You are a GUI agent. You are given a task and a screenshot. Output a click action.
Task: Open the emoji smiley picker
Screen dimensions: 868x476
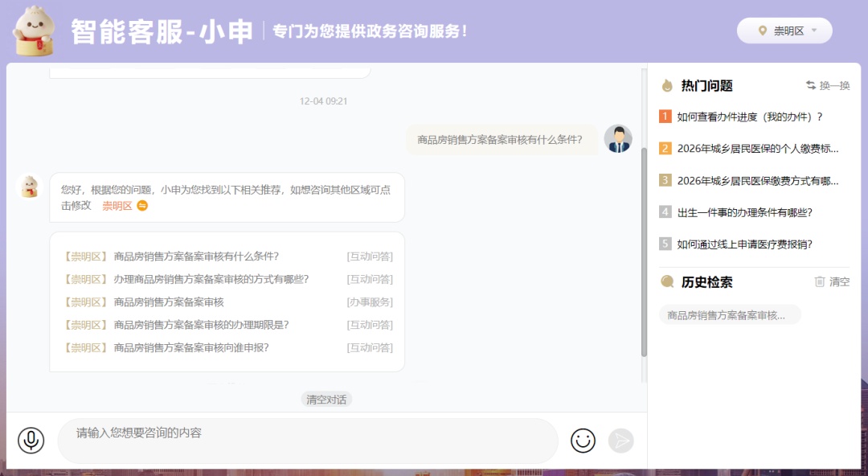(x=583, y=441)
